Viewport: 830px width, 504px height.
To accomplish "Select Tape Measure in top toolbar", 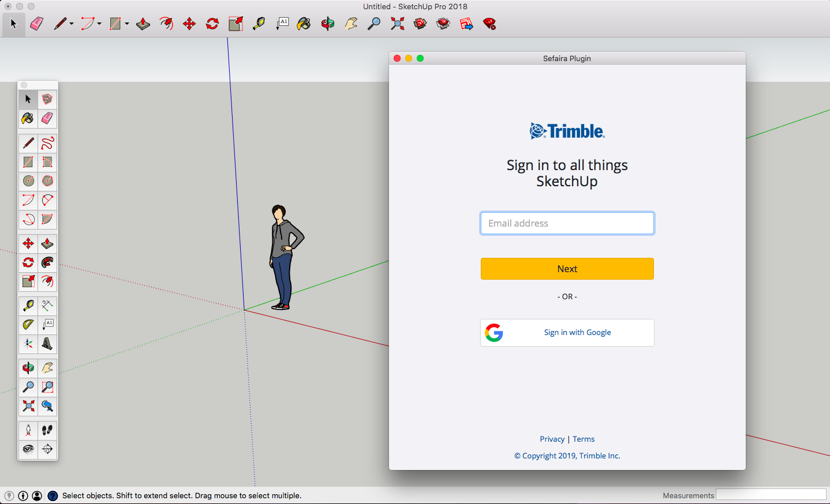I will click(259, 24).
